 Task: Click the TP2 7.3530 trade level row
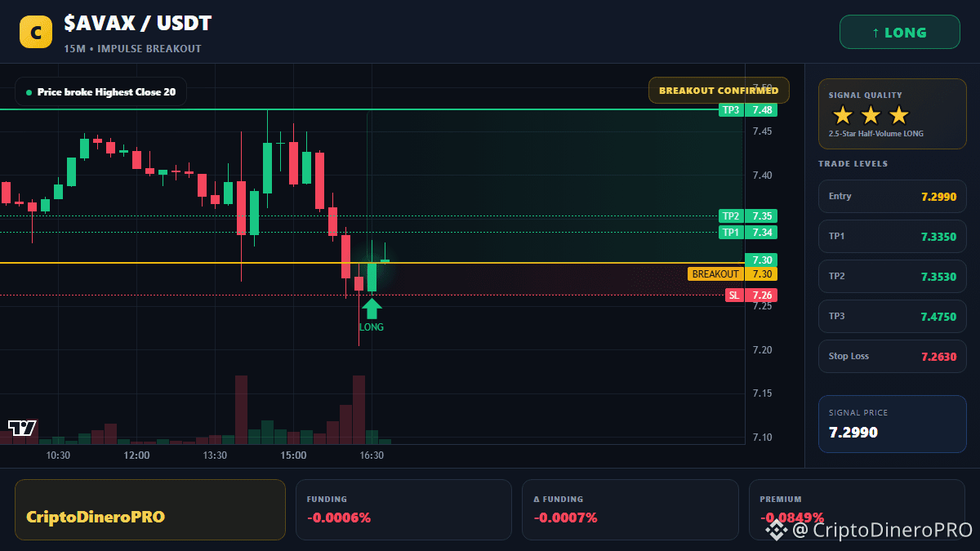893,276
